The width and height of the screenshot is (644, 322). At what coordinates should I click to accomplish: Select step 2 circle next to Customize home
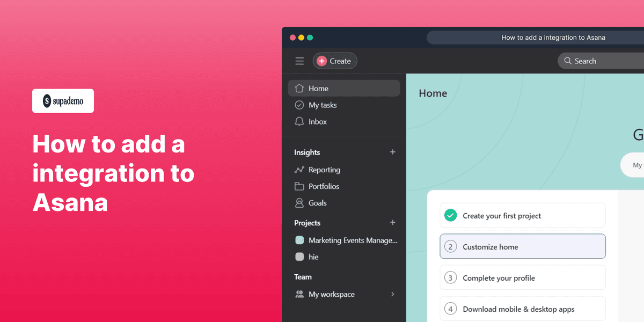[451, 246]
